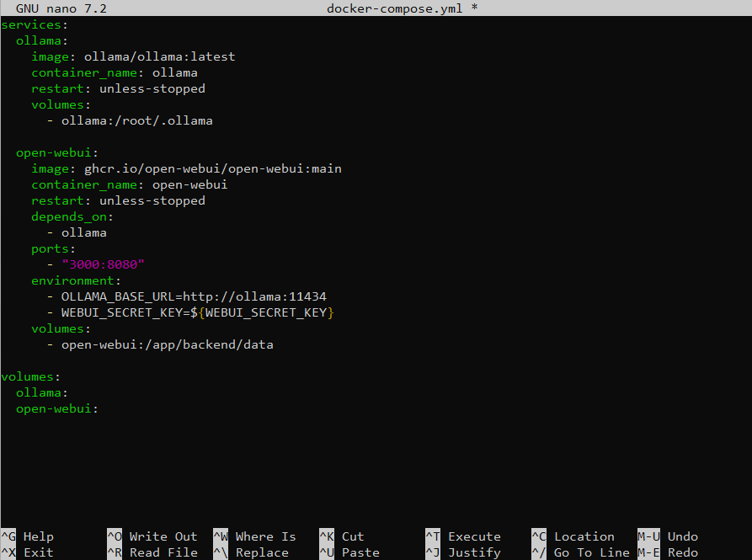752x560 pixels.
Task: Click 'open-webui:' under top-level volumes
Action: click(x=57, y=409)
